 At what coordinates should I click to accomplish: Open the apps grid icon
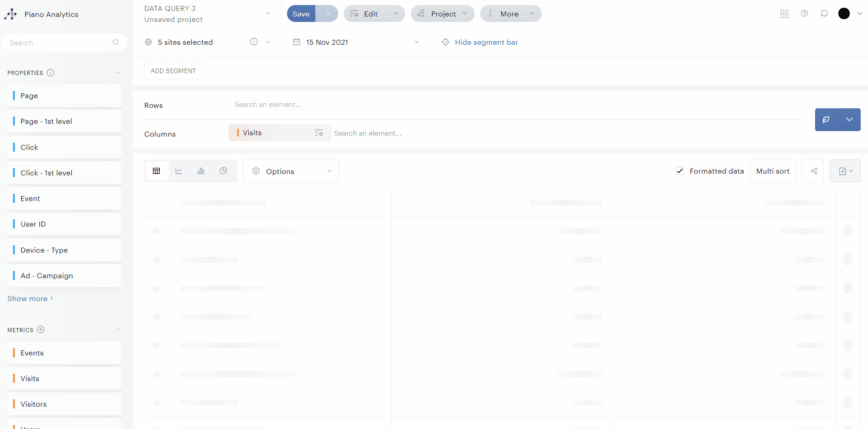coord(784,14)
